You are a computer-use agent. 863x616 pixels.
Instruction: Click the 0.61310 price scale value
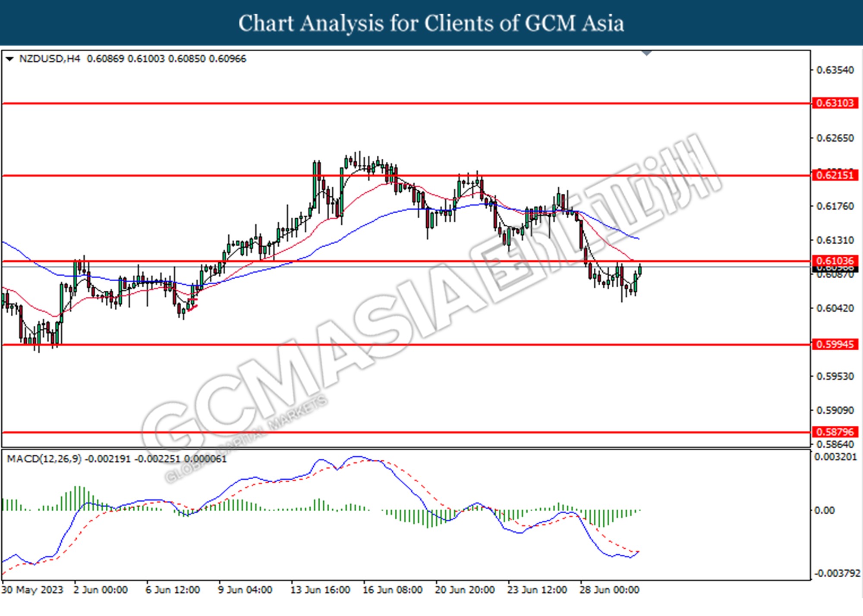click(835, 240)
